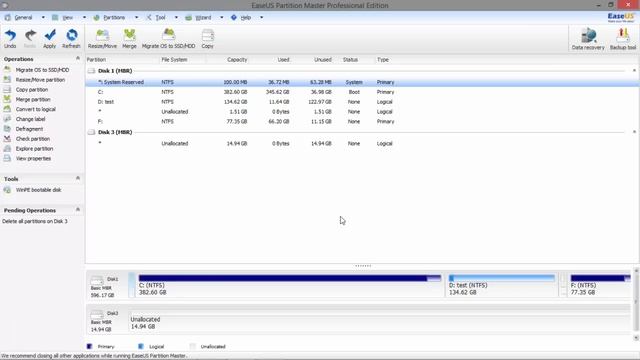
Task: Click the Disk3 icon in disk map
Action: click(x=97, y=314)
